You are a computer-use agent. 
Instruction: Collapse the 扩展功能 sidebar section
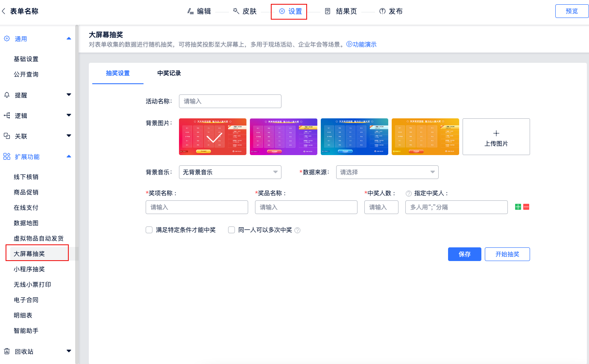(x=69, y=156)
